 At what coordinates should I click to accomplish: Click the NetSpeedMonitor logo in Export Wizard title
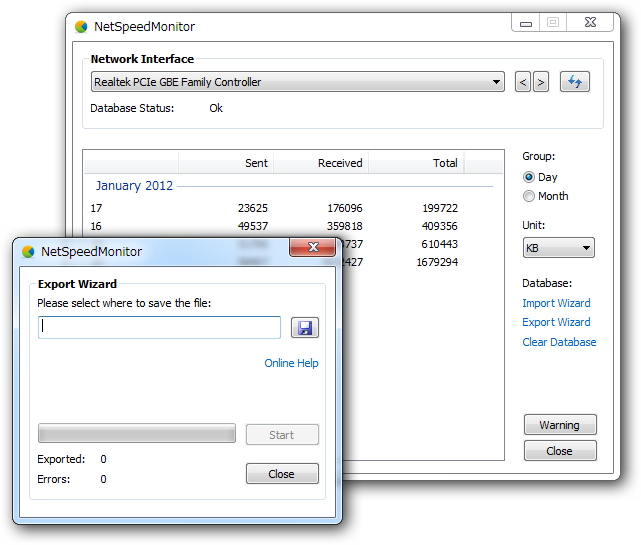[x=28, y=251]
